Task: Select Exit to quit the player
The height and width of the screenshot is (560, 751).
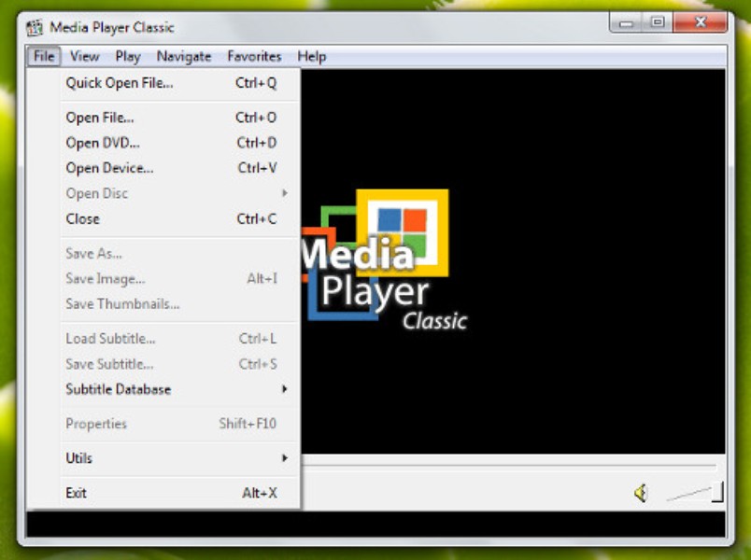Action: pos(76,493)
